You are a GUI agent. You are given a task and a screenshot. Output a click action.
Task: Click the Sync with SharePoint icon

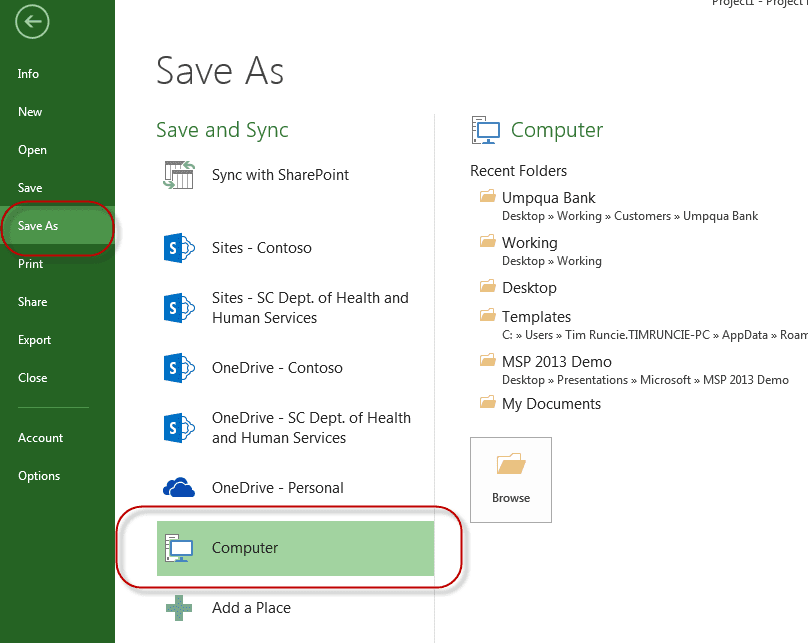[x=179, y=175]
